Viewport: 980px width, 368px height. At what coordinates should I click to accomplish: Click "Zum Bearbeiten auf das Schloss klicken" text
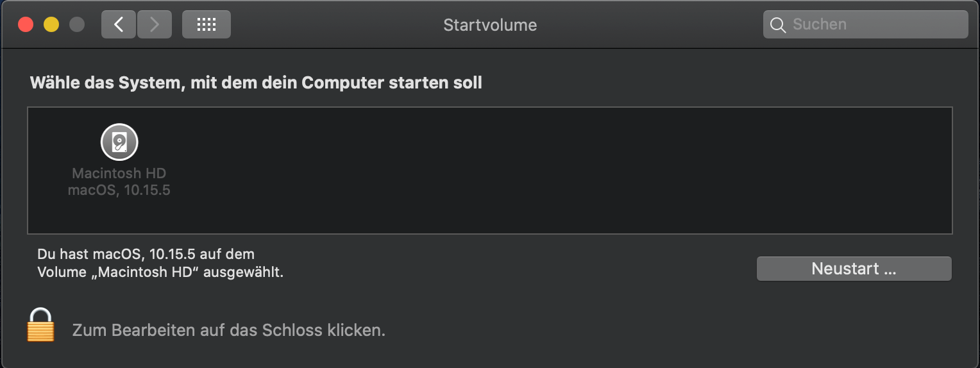pyautogui.click(x=228, y=331)
